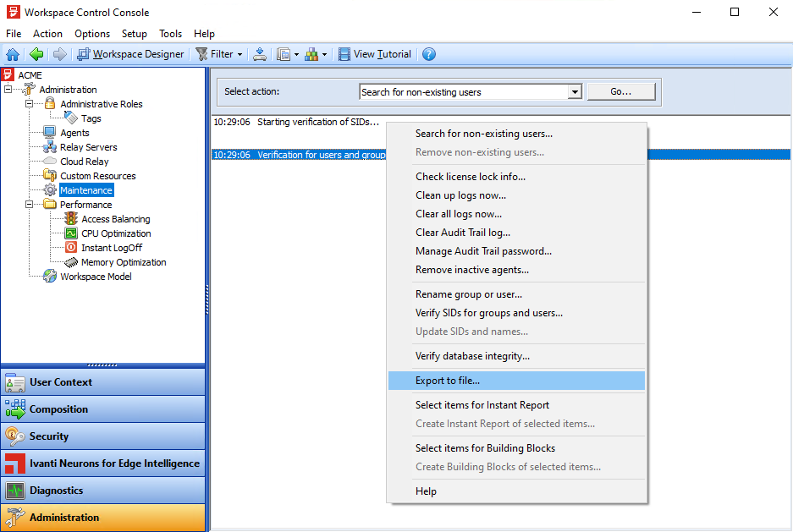The image size is (793, 532).
Task: Select the Agents node icon
Action: 49,133
